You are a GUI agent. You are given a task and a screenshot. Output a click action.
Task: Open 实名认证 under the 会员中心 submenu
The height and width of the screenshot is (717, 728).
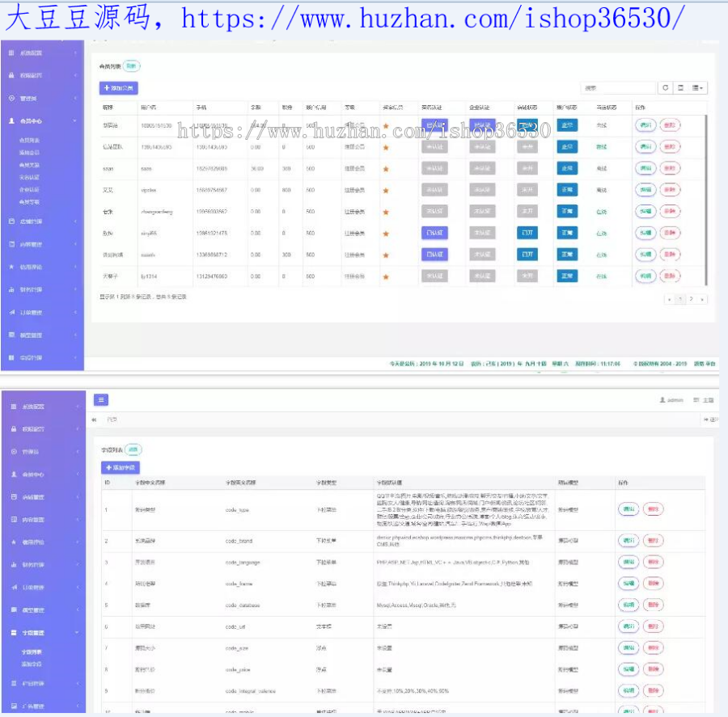[29, 177]
